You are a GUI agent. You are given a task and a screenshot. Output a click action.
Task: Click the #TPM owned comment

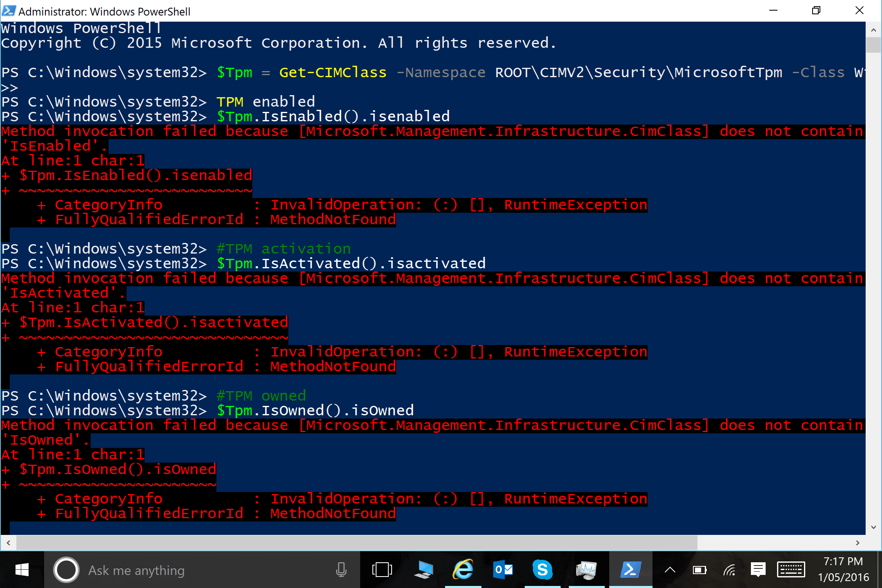click(x=261, y=396)
